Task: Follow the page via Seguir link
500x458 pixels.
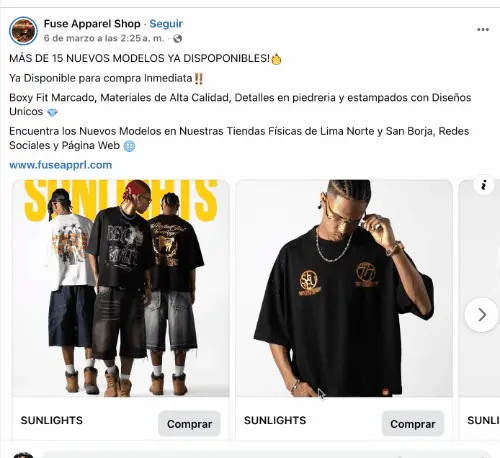Action: point(166,24)
